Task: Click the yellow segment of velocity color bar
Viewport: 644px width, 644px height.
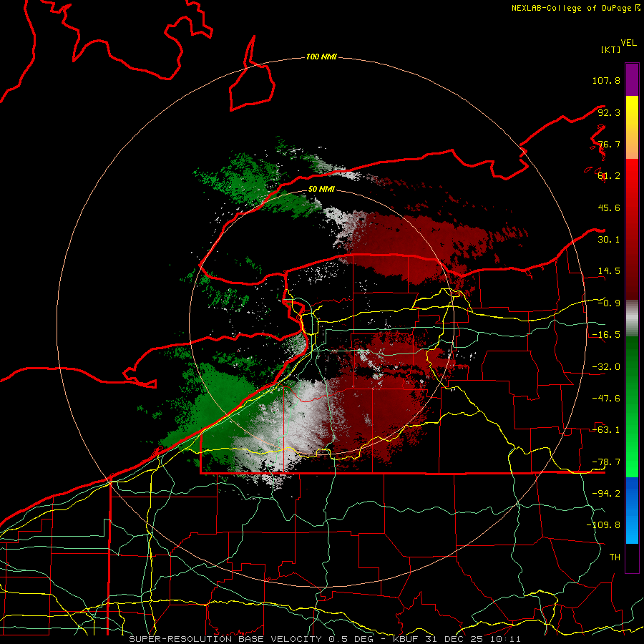Action: click(632, 113)
